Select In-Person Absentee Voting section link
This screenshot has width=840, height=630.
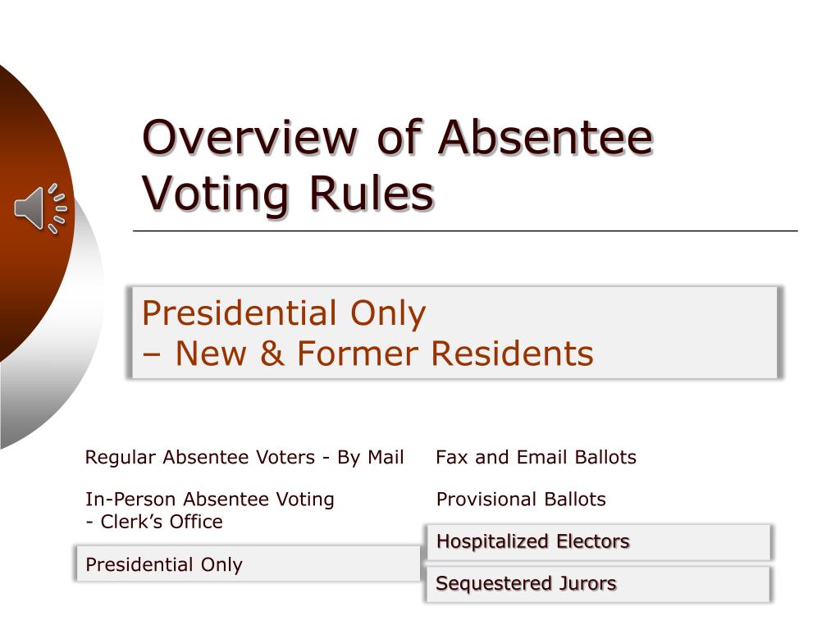(x=210, y=510)
